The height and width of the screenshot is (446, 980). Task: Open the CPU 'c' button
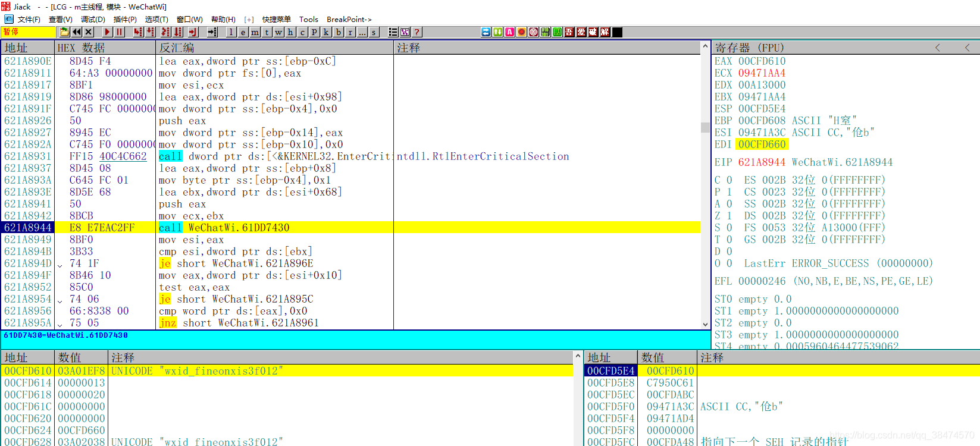coord(302,32)
